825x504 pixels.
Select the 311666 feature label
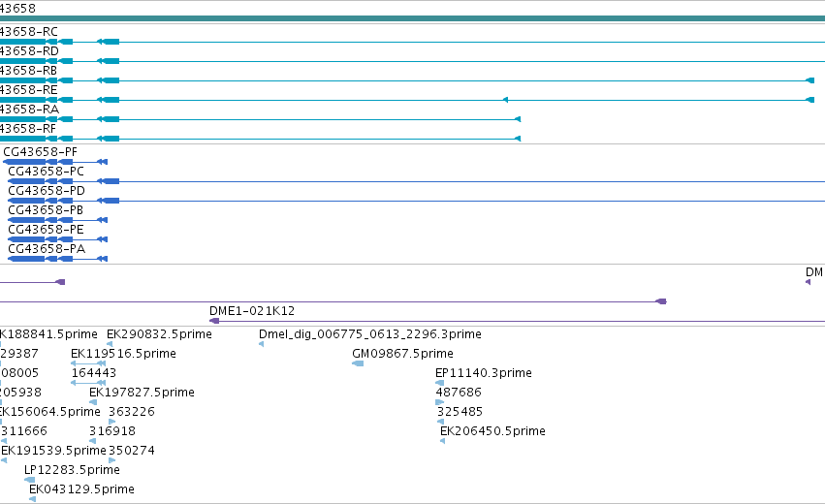[24, 432]
